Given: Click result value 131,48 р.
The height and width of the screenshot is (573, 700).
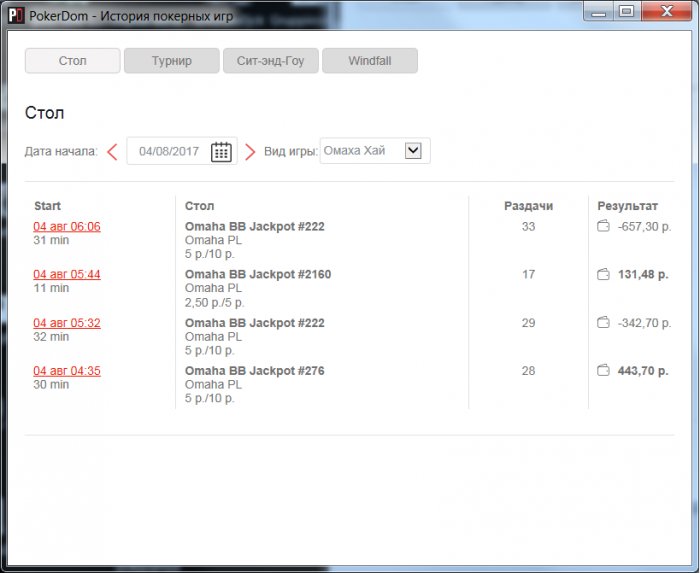Looking at the screenshot, I should (643, 274).
